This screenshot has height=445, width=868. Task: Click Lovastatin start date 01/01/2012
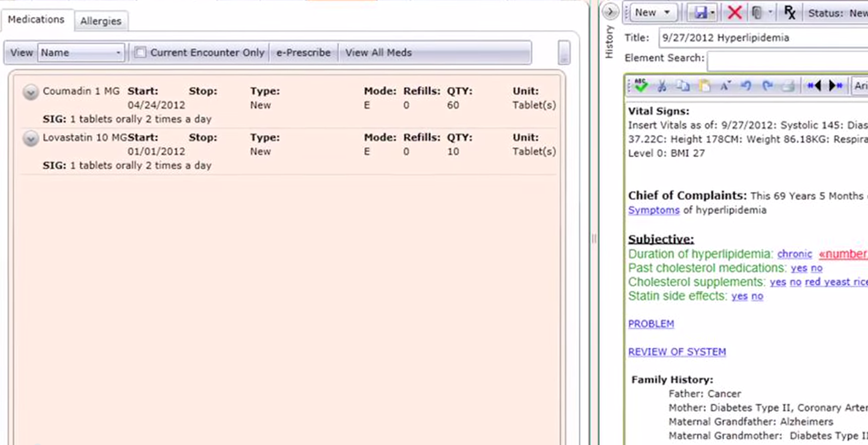tap(156, 152)
